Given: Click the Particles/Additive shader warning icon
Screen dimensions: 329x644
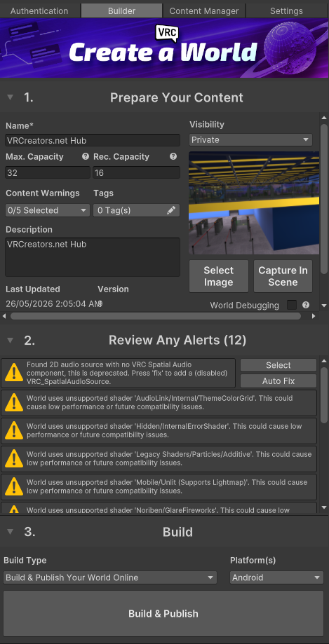Looking at the screenshot, I should pos(15,458).
